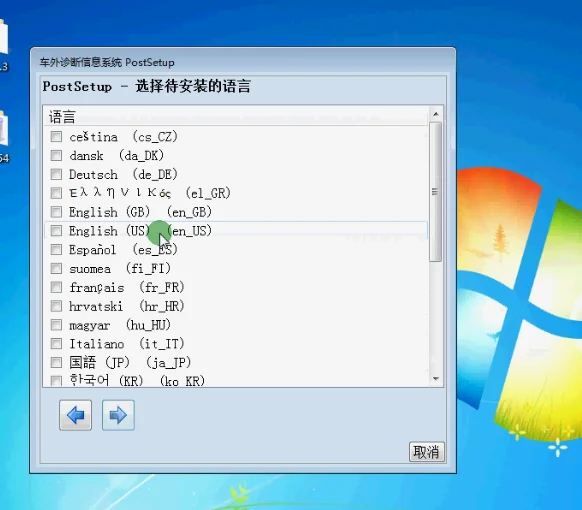
Task: Click the blue forward arrow button
Action: point(118,415)
